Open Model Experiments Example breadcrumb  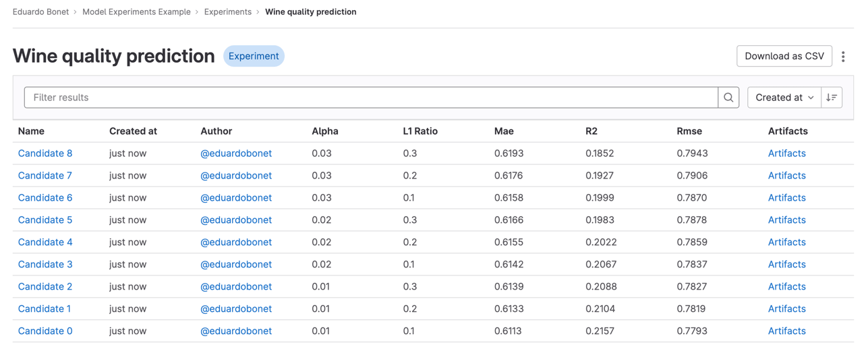tap(136, 12)
